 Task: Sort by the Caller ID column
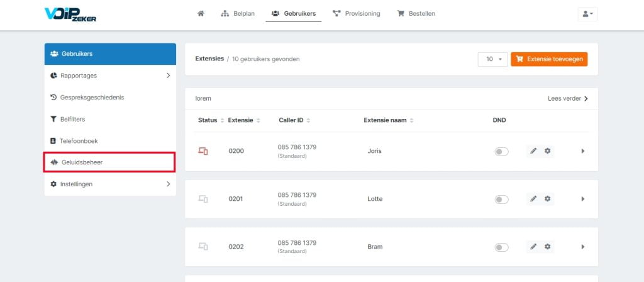click(294, 120)
